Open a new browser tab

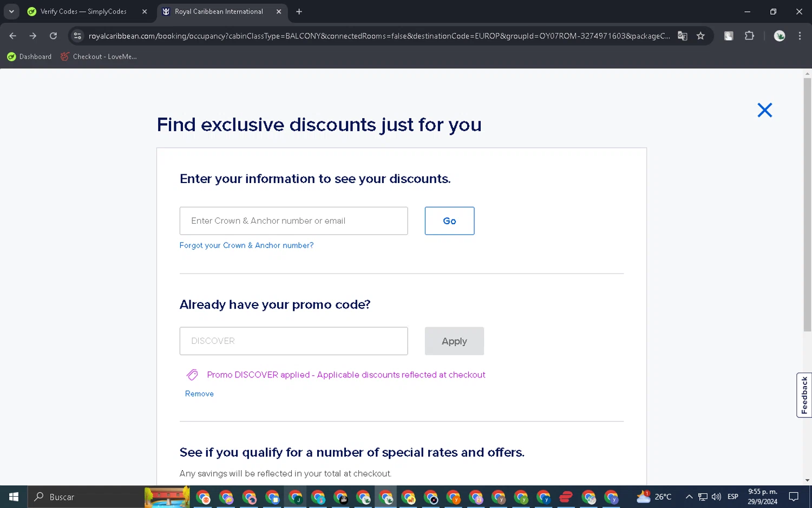pos(299,11)
